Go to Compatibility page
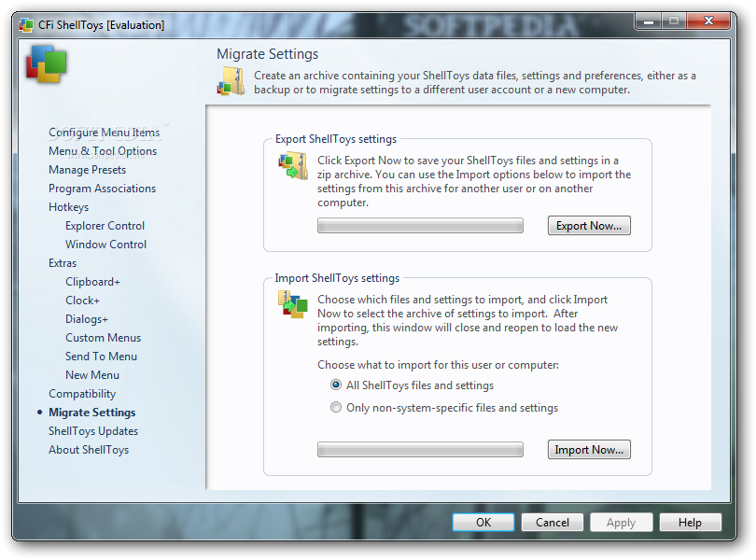The width and height of the screenshot is (756, 560). [82, 394]
